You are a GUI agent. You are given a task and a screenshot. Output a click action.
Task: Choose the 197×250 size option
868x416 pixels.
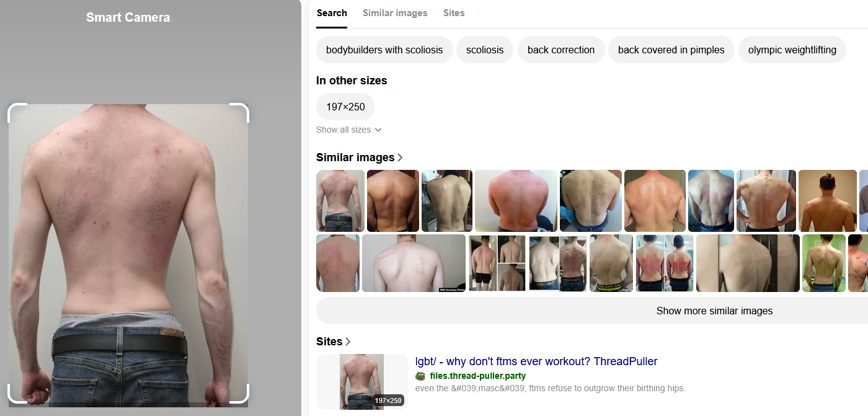click(x=345, y=107)
